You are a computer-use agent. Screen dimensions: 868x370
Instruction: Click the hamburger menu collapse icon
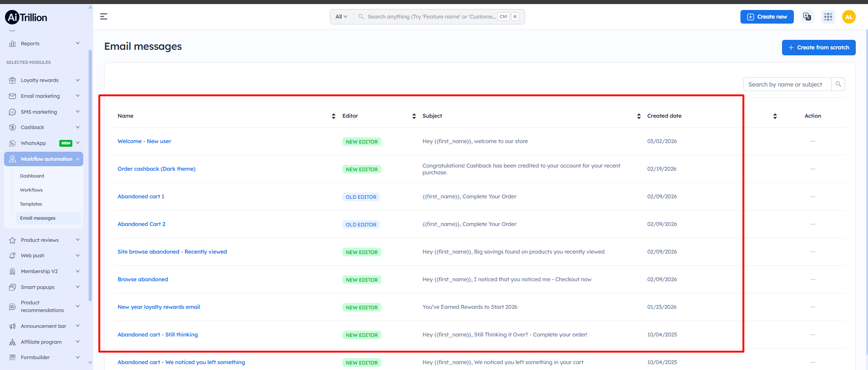point(104,17)
